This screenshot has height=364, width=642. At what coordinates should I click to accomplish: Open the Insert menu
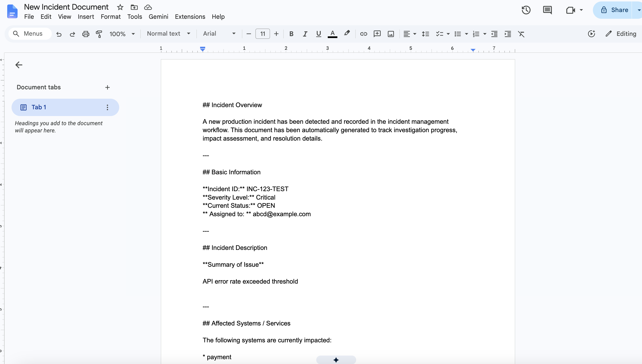click(x=86, y=17)
